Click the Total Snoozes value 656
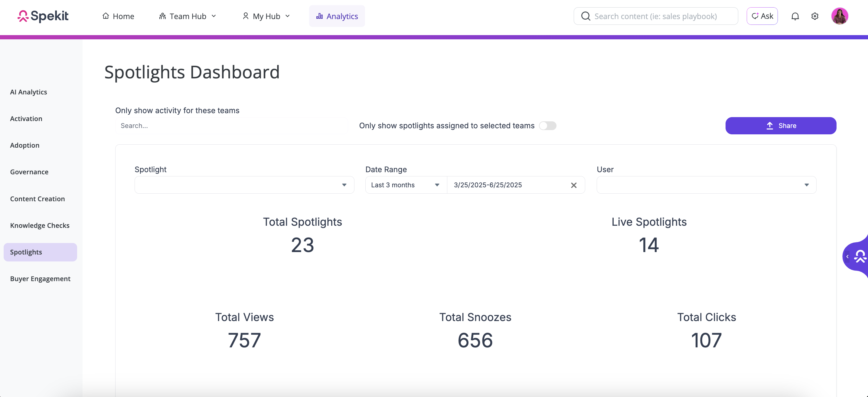The width and height of the screenshot is (868, 397). 475,340
